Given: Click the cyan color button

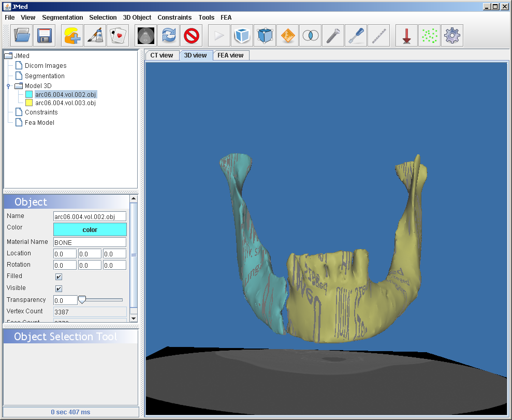Looking at the screenshot, I should click(x=90, y=229).
